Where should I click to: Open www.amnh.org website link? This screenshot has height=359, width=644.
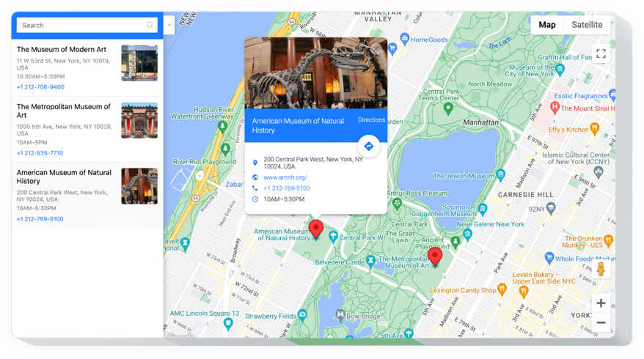285,177
